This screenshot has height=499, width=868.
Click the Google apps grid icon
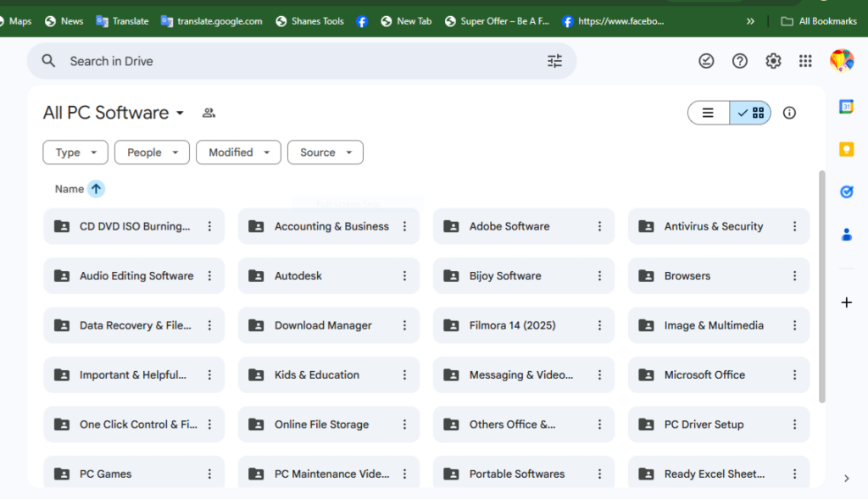click(x=805, y=61)
